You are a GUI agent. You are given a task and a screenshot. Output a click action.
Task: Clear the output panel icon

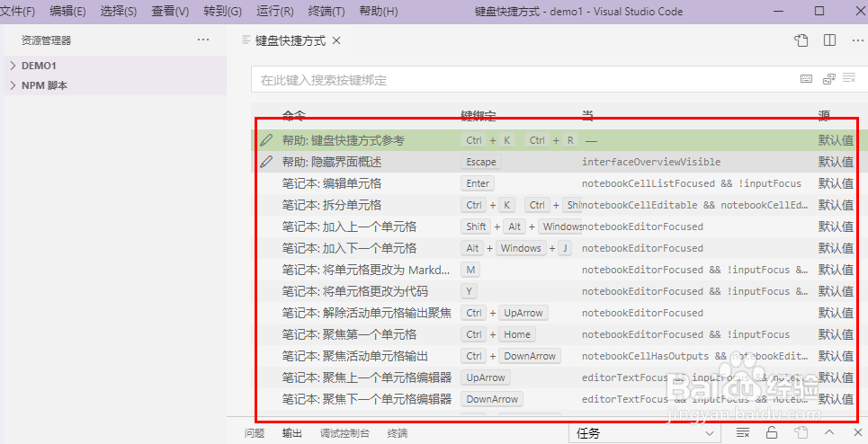point(743,432)
